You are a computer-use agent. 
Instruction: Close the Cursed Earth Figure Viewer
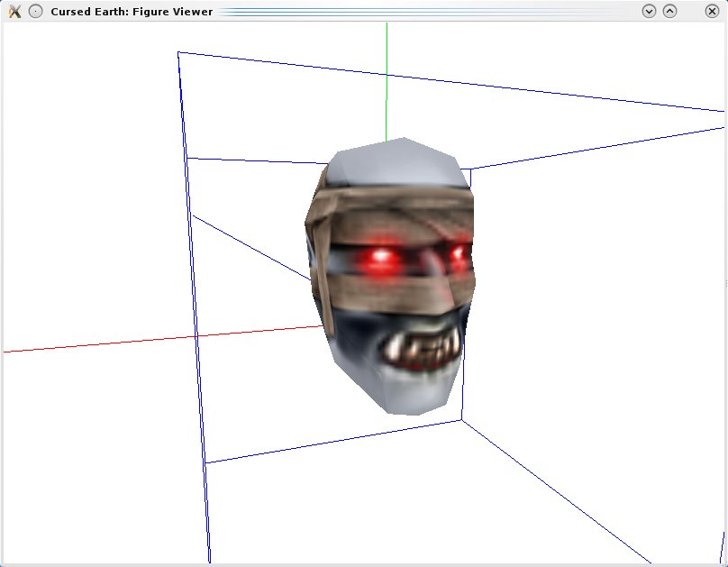tap(713, 11)
